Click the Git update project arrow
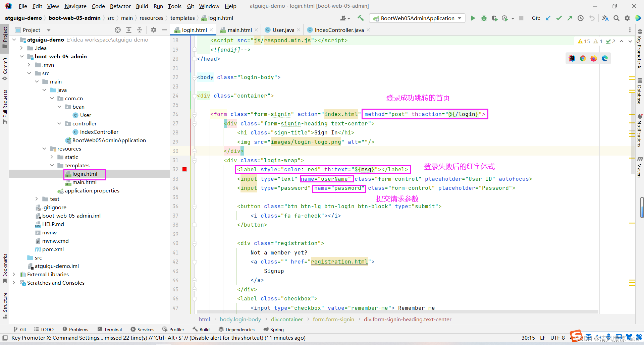644x345 pixels. click(548, 18)
